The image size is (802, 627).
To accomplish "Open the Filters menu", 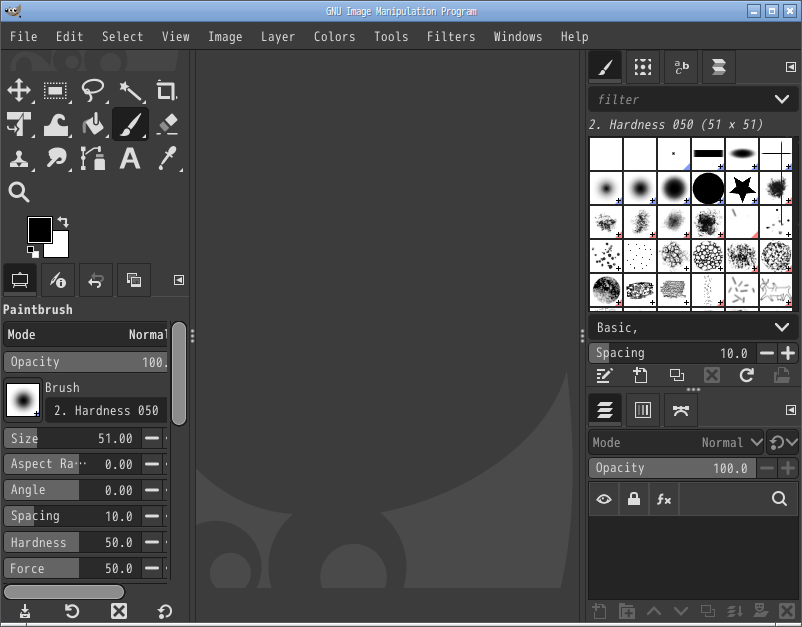I will pos(451,36).
